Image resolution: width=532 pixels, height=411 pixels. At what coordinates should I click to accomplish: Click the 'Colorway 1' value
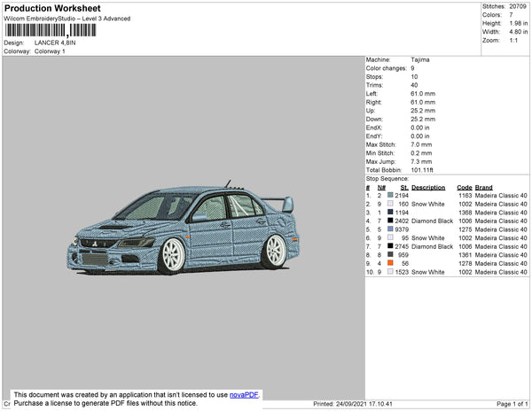[x=50, y=51]
